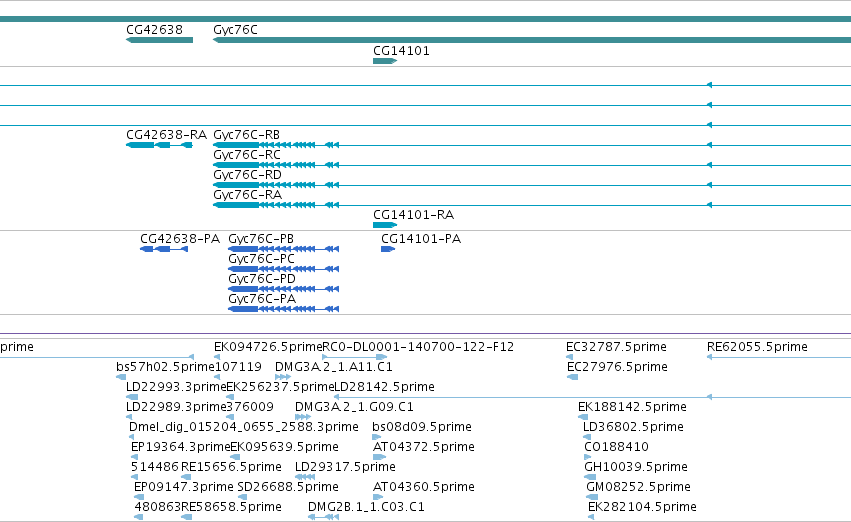Viewport: 851px width, 522px height.
Task: Select the EK095639.5prime EST
Action: coord(234,457)
